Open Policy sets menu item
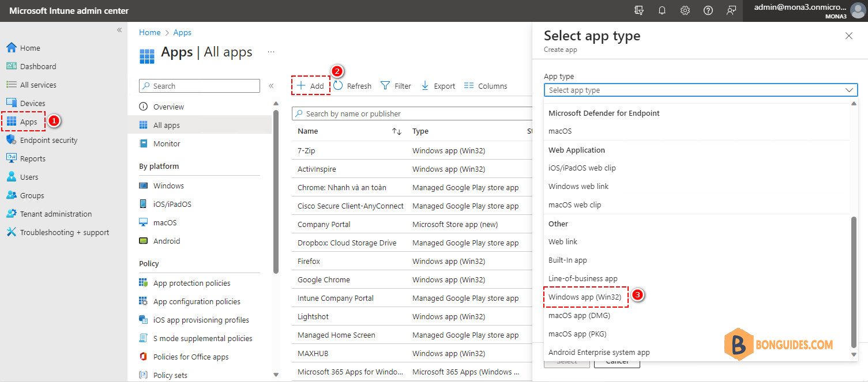The image size is (868, 382). (170, 375)
